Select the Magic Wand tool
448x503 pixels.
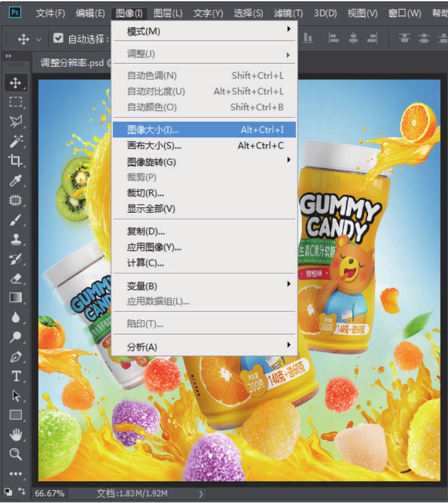pos(16,141)
